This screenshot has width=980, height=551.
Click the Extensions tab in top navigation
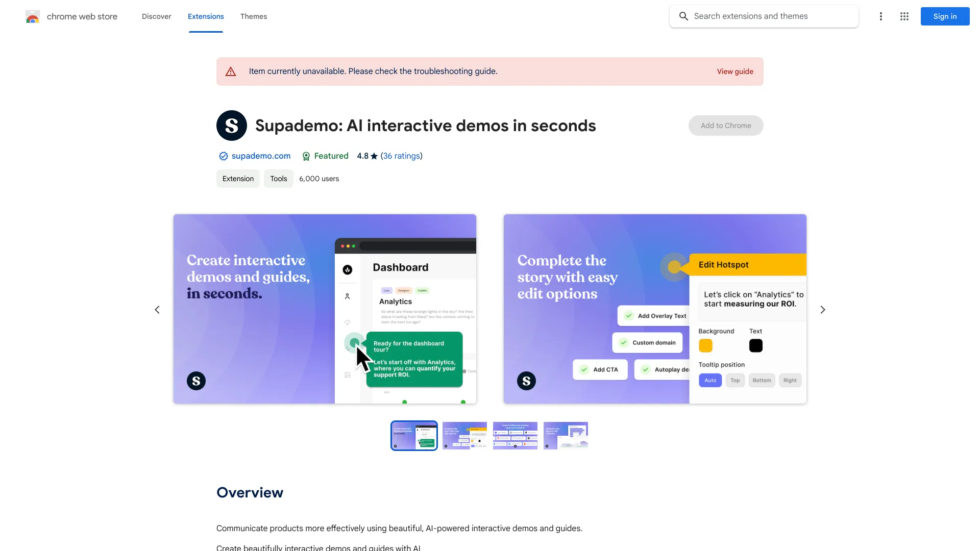click(x=205, y=16)
